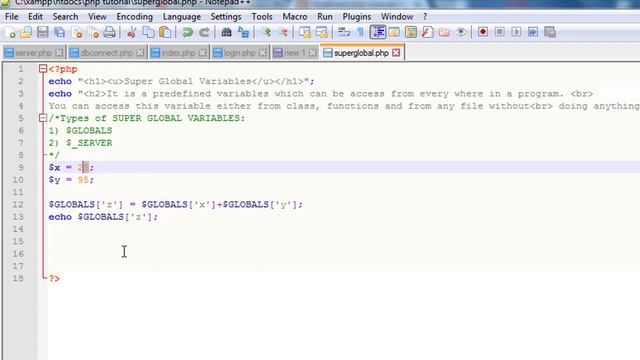Toggle Show All Characters pilcrow icon

coord(360,32)
